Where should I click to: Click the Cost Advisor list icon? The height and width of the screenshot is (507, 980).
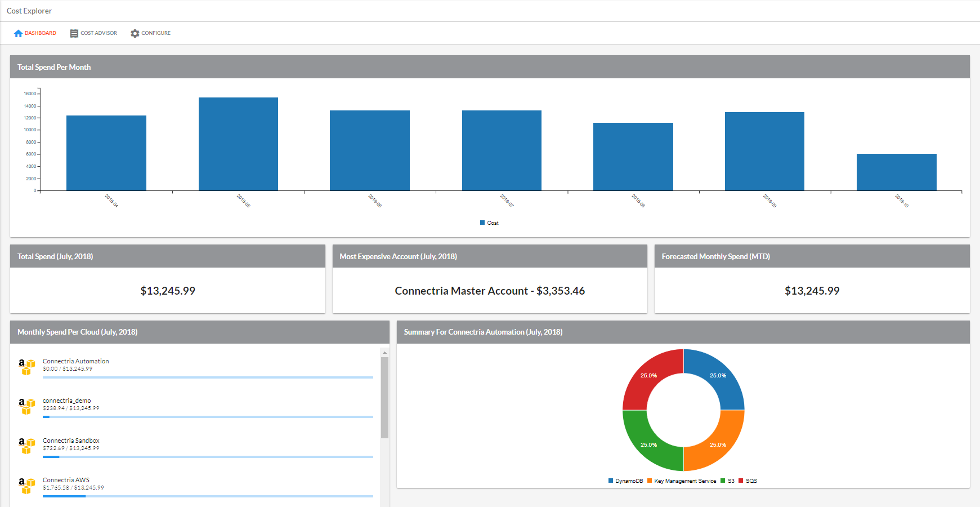[74, 33]
